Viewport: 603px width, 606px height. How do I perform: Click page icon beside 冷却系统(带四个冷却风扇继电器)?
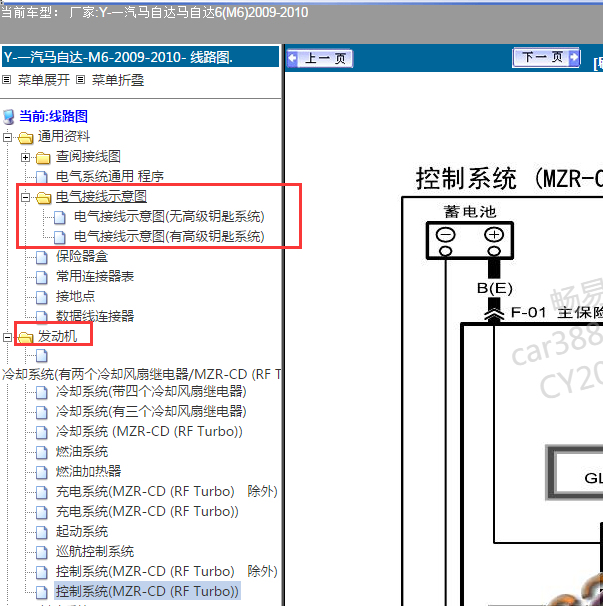click(41, 392)
